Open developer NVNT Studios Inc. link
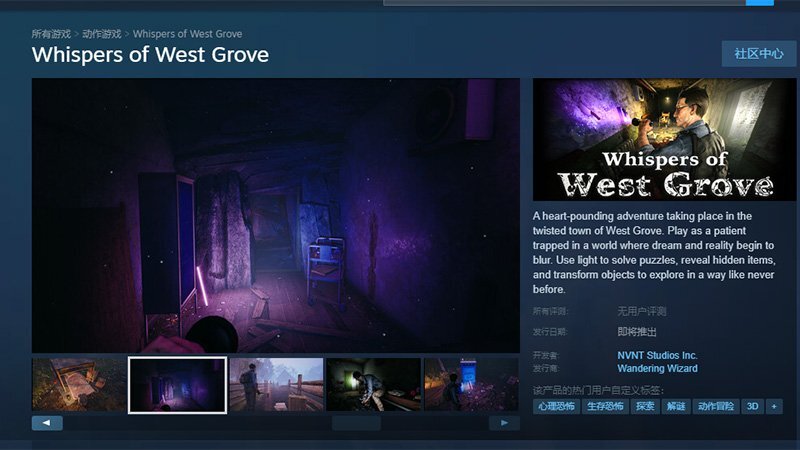 tap(657, 355)
